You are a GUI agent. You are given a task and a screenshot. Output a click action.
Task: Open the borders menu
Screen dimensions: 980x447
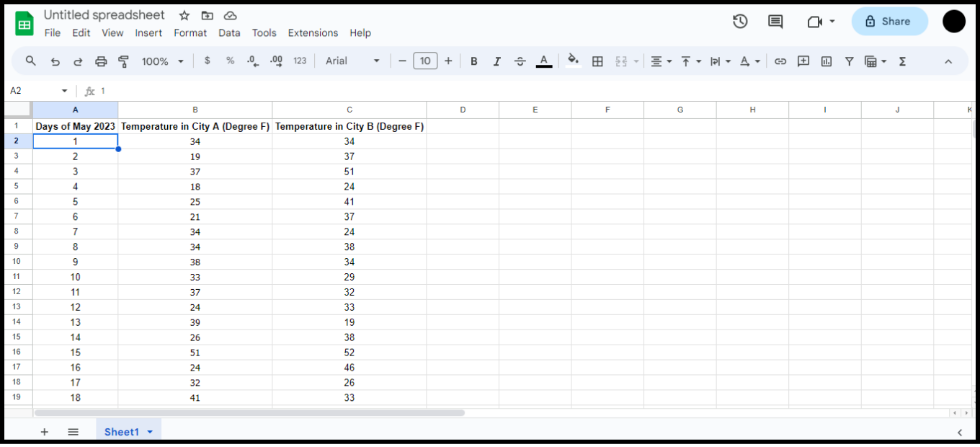click(597, 61)
